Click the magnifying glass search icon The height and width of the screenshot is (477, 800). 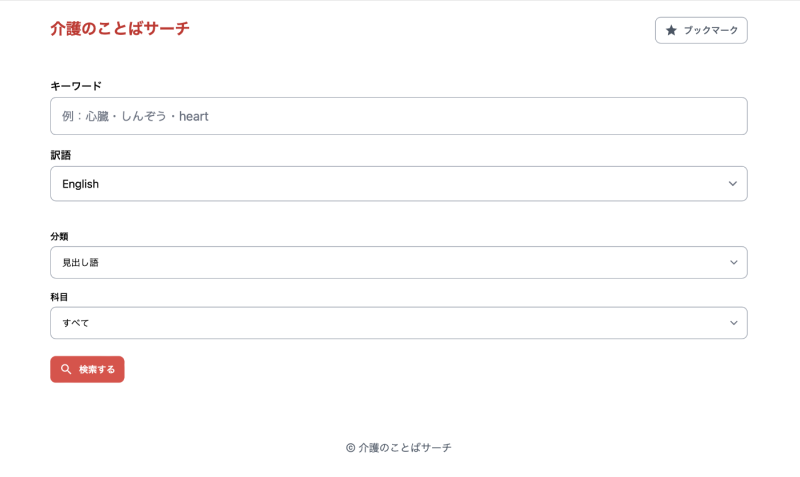[x=66, y=370]
